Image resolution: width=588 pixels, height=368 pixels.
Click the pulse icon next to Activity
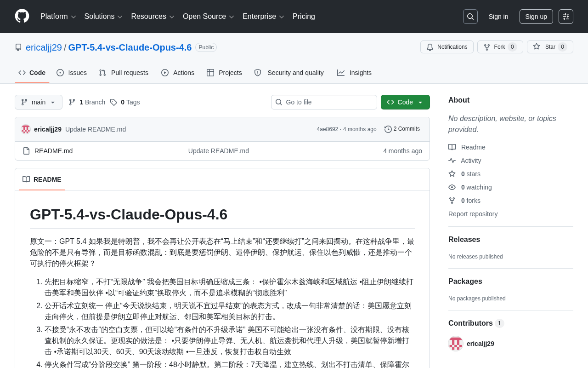point(452,161)
